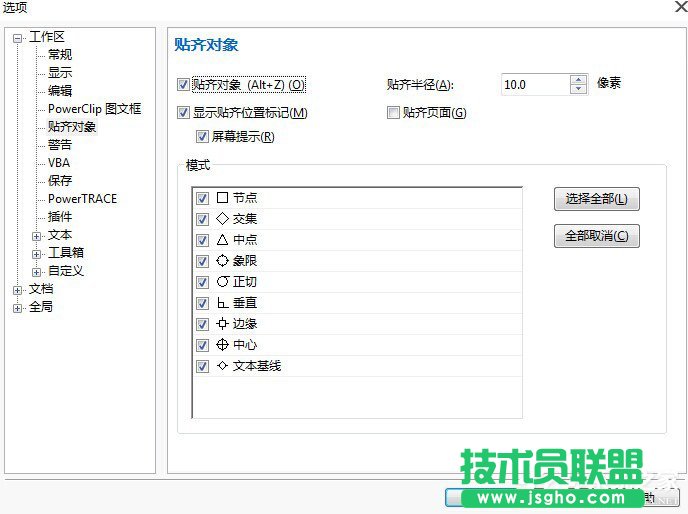Screen dimensions: 688x514
Task: Click the 正切 tangent mode icon
Action: click(222, 282)
